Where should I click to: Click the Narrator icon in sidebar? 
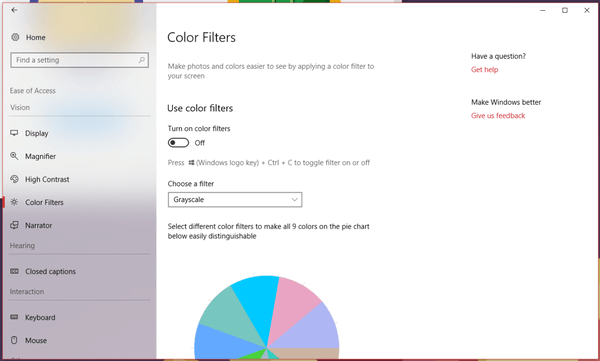point(14,225)
